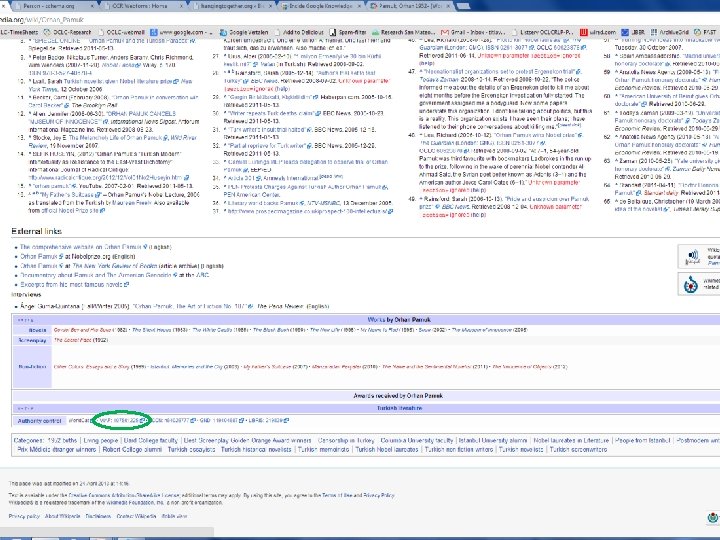Open 'Nobel laureates in Literature' category
720x540 pixels.
pyautogui.click(x=571, y=440)
